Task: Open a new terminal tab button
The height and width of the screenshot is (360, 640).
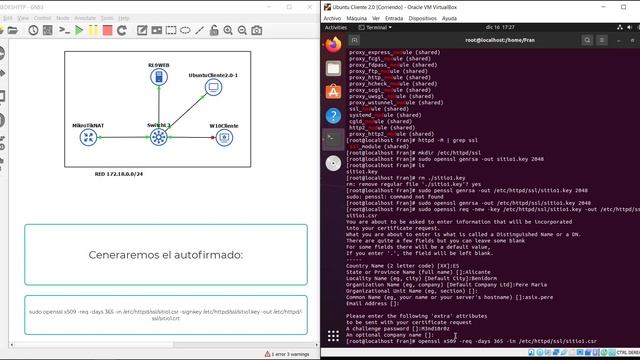Action: pyautogui.click(x=354, y=40)
